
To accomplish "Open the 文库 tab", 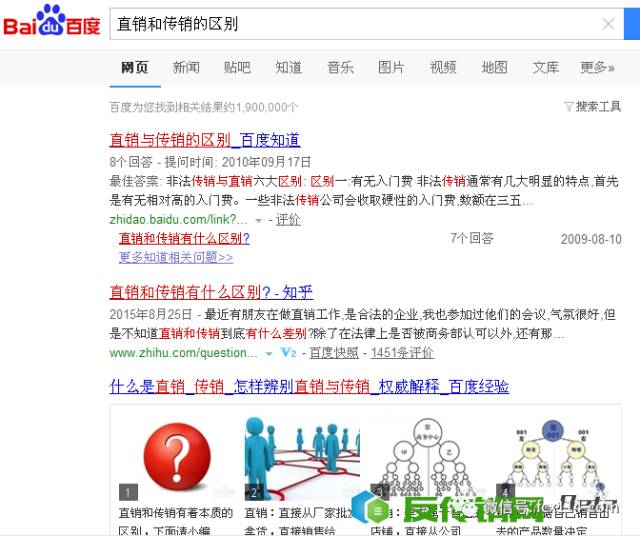I will coord(546,67).
